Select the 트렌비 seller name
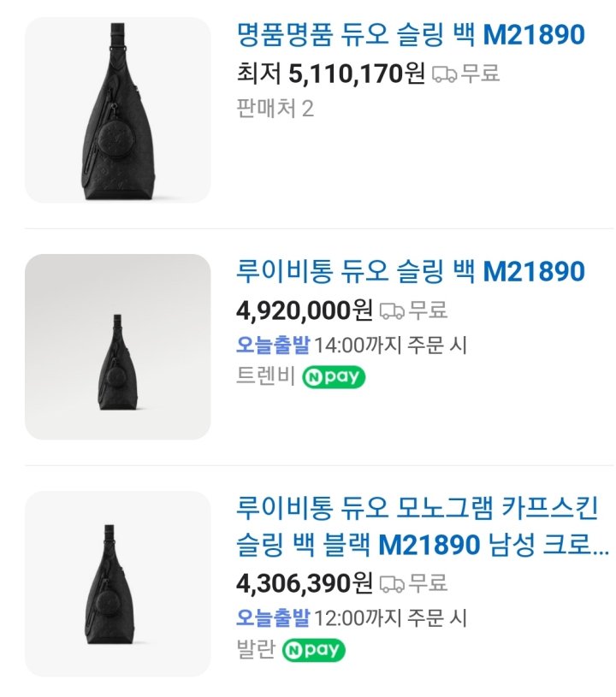Image resolution: width=616 pixels, height=697 pixels. click(264, 376)
